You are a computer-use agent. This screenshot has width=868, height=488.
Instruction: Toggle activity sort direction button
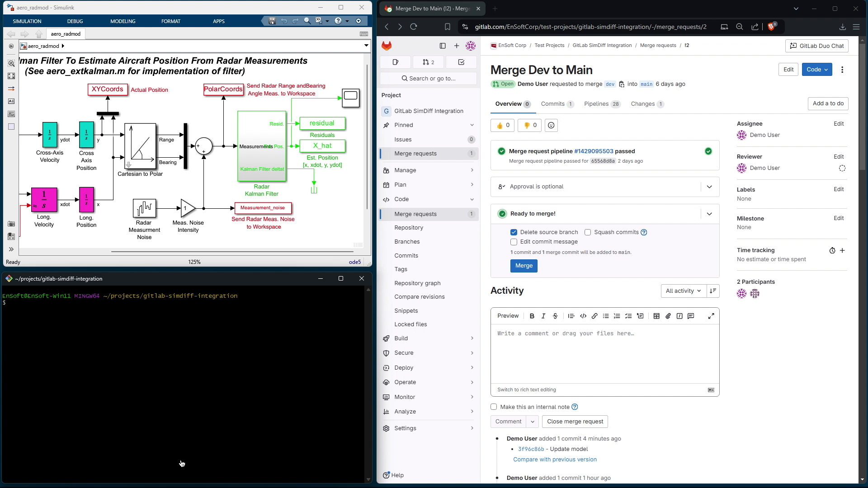click(x=713, y=291)
